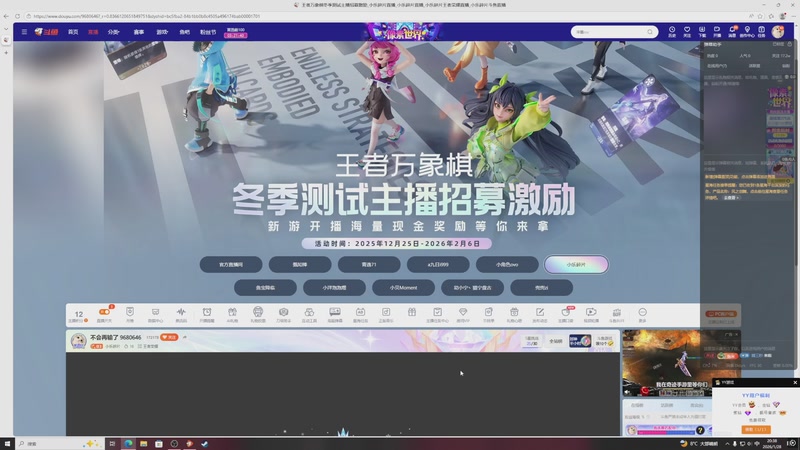This screenshot has width=800, height=450.
Task: Click the Windows taskbar search box
Action: [x=59, y=443]
